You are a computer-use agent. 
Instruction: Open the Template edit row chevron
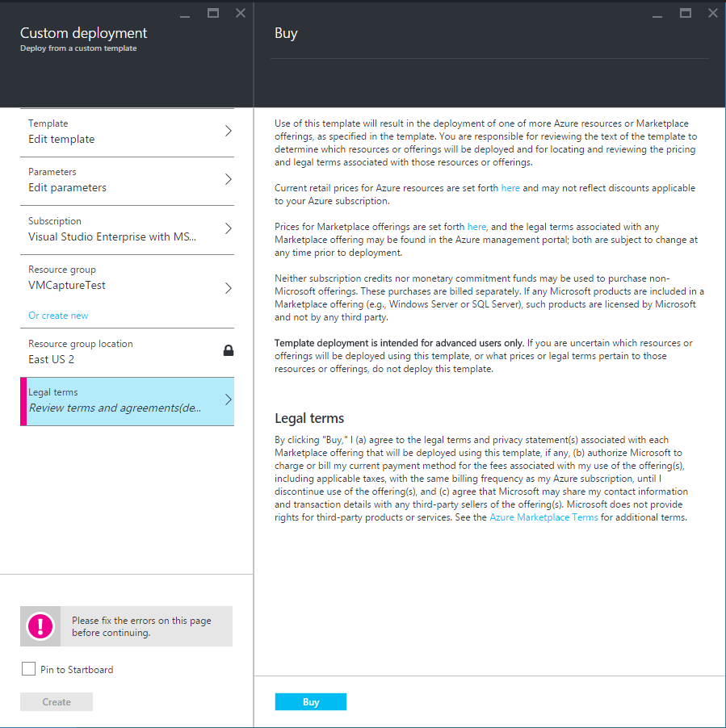(228, 131)
